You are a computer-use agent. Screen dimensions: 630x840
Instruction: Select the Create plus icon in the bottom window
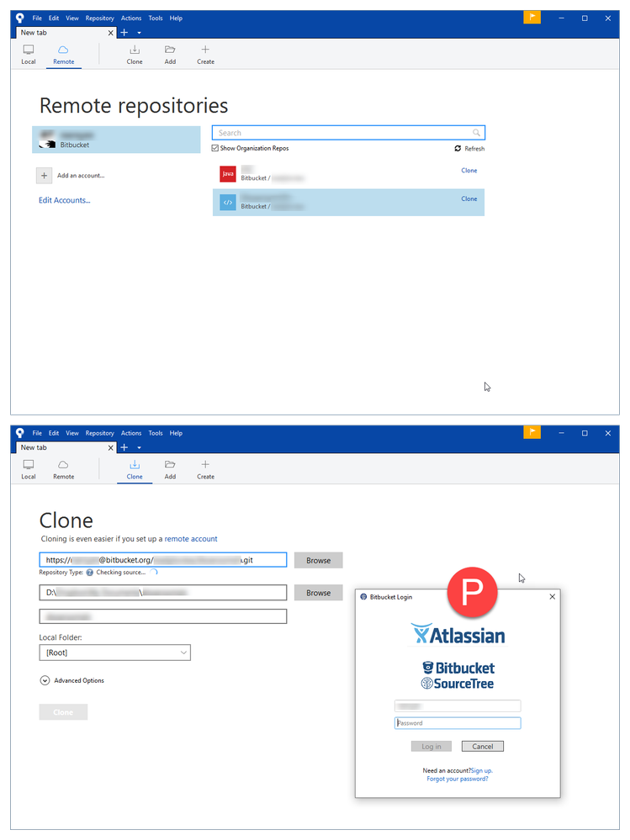click(205, 464)
